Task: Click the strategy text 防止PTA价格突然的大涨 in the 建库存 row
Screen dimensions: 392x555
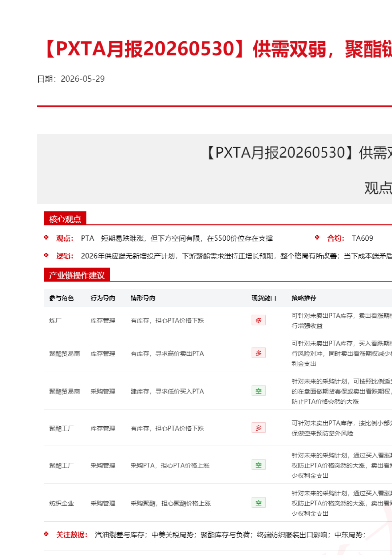Action: (x=325, y=402)
